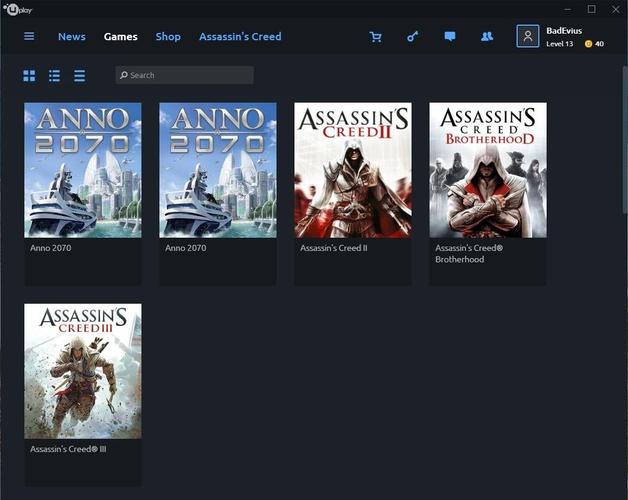Click Assassin's Creed® Brotherhood title text
The width and height of the screenshot is (628, 500).
click(469, 254)
